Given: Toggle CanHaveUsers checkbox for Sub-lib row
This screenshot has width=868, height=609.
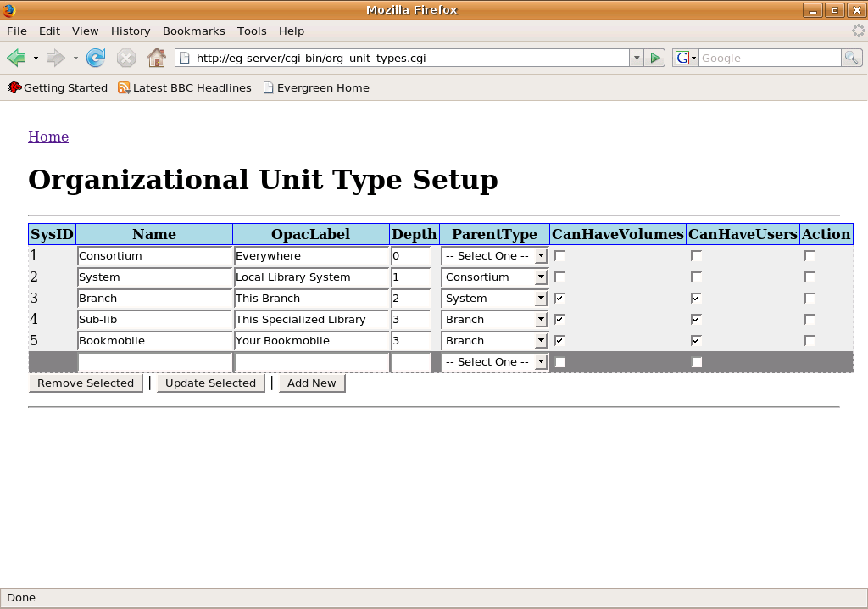Looking at the screenshot, I should coord(696,320).
